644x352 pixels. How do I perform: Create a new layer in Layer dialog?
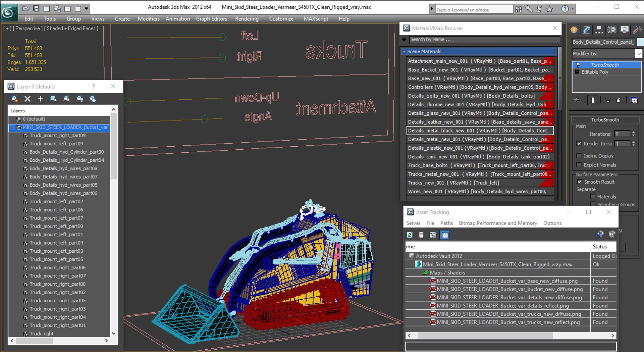14,99
